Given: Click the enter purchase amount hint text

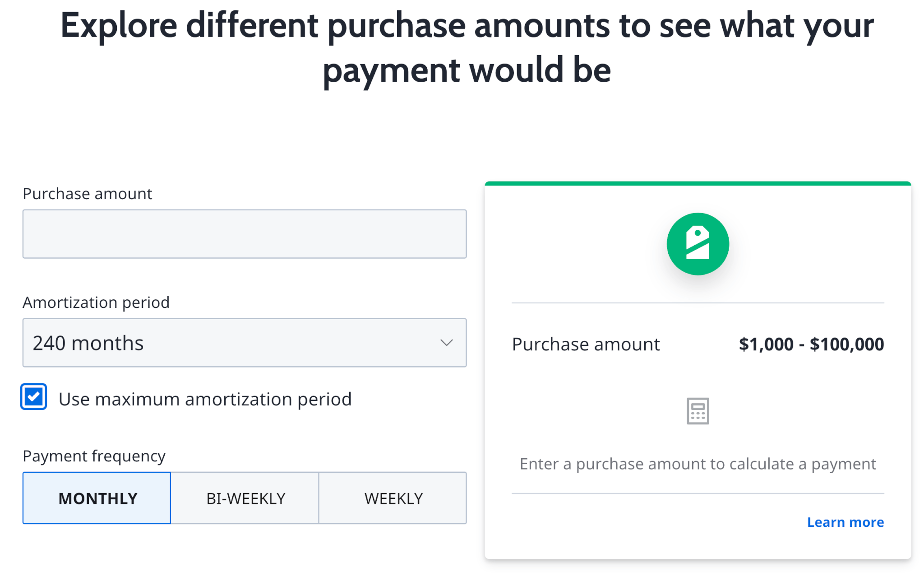Looking at the screenshot, I should 698,464.
